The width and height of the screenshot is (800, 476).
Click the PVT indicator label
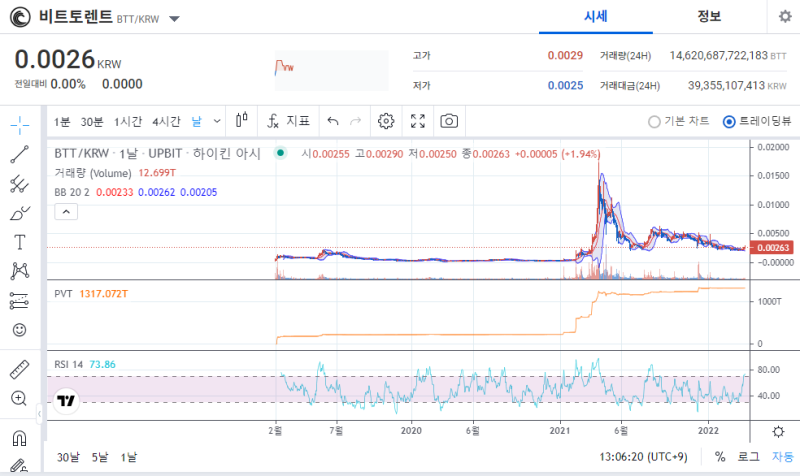63,293
